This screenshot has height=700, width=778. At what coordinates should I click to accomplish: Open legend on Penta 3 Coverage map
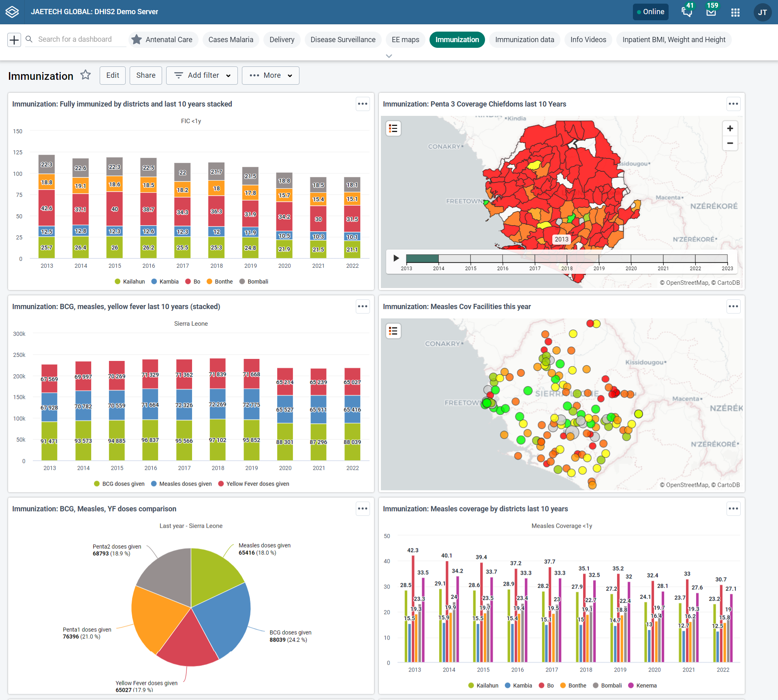(x=393, y=128)
